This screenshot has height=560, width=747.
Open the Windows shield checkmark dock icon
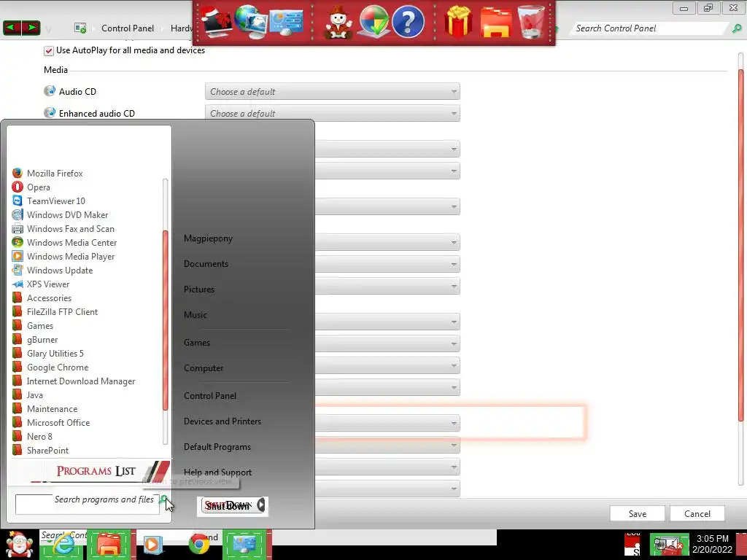click(x=373, y=22)
